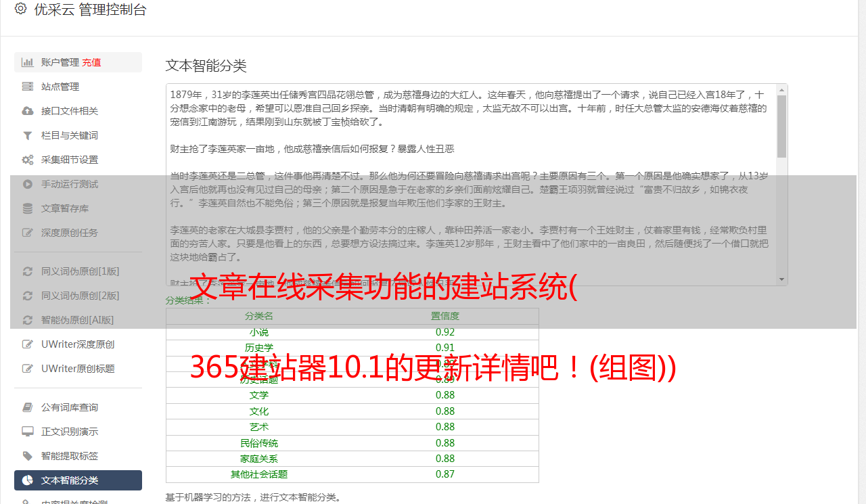
Task: Click the 0.87 confidence value
Action: tap(445, 474)
